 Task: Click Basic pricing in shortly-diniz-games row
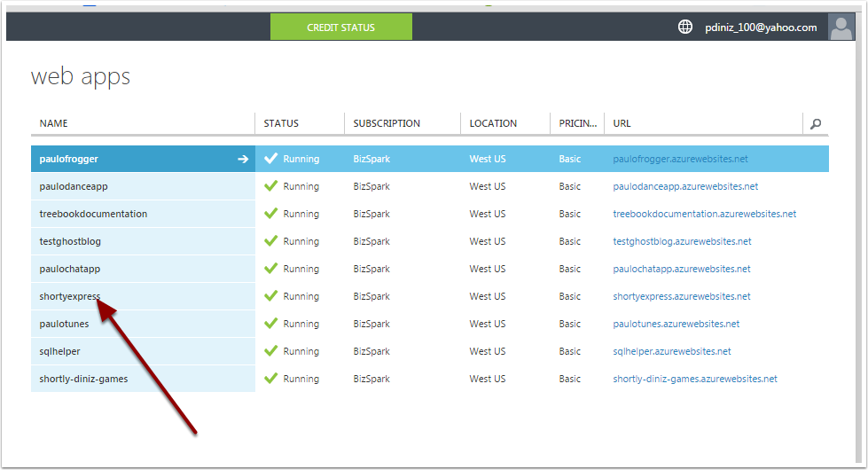tap(569, 379)
